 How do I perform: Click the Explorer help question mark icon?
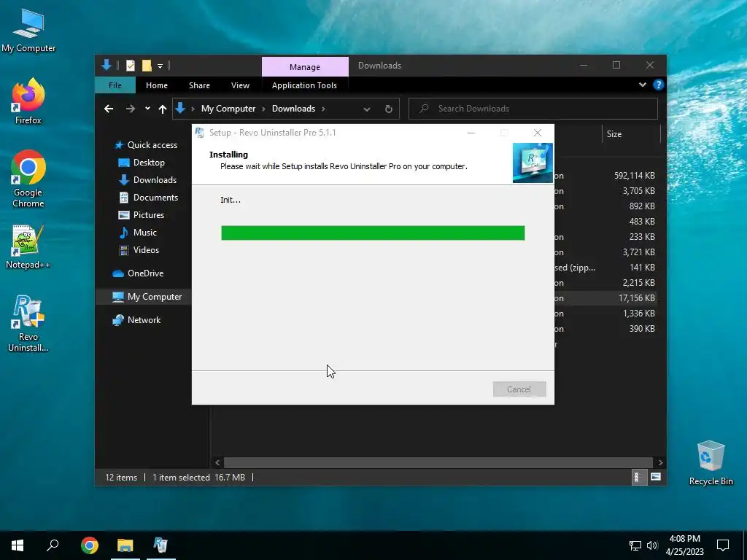click(x=659, y=85)
